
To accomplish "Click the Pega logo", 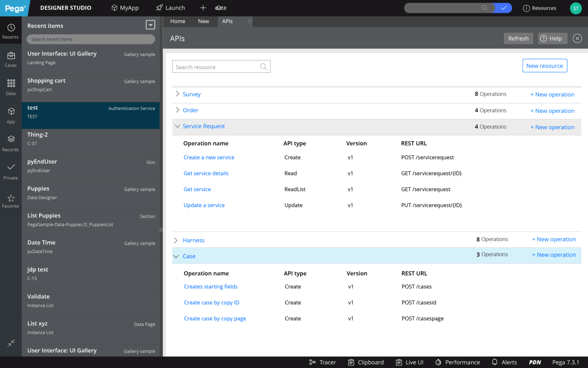I will click(15, 8).
